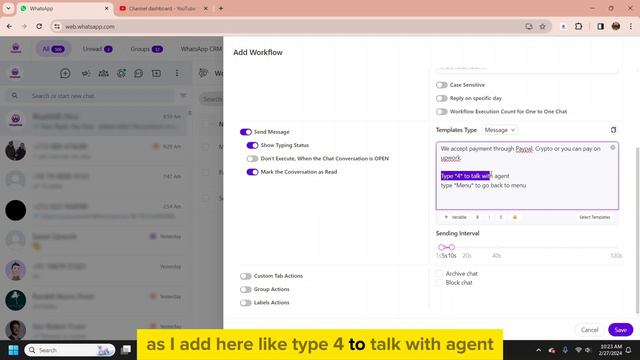The image size is (640, 360).
Task: Select the All chats tab
Action: (x=53, y=49)
